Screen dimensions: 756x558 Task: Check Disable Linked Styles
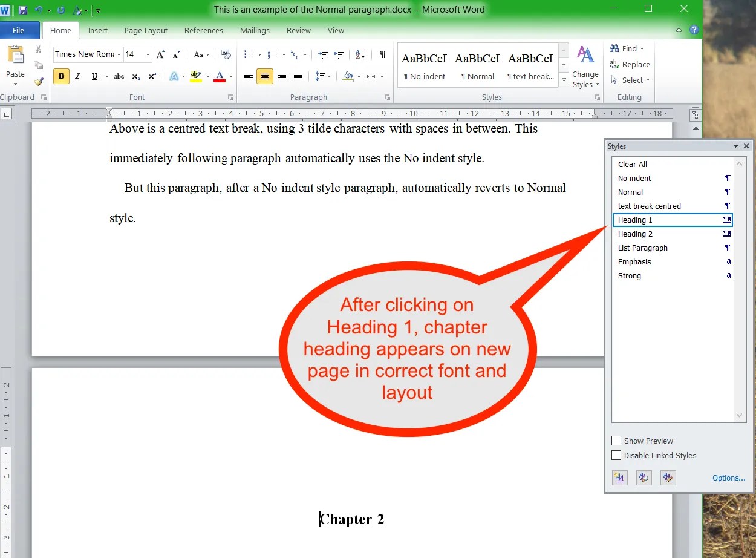tap(616, 455)
